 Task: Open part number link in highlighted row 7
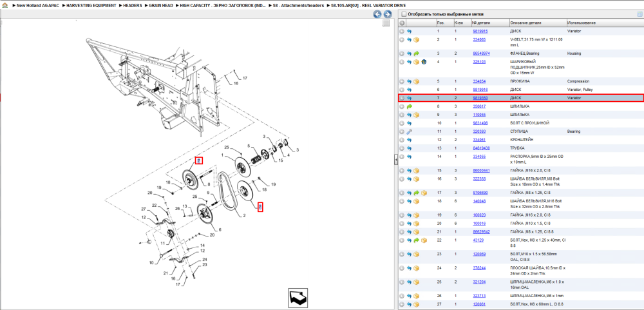pos(480,98)
